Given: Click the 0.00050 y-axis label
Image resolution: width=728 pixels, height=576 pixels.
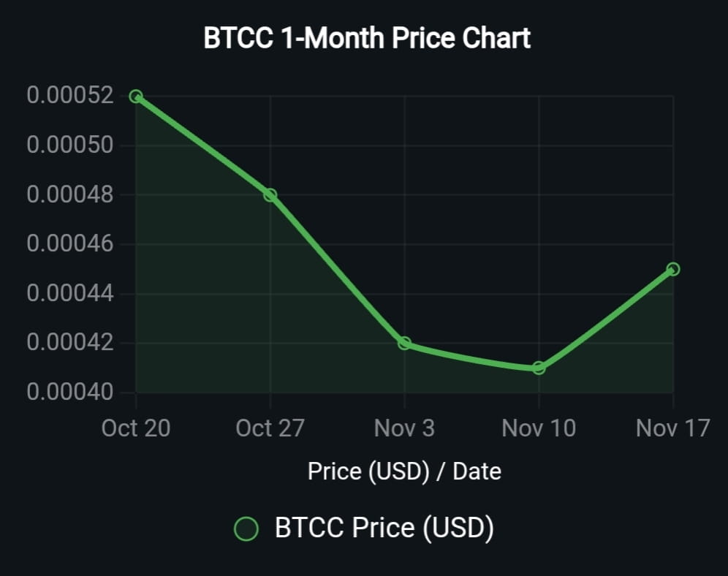Looking at the screenshot, I should pos(70,145).
